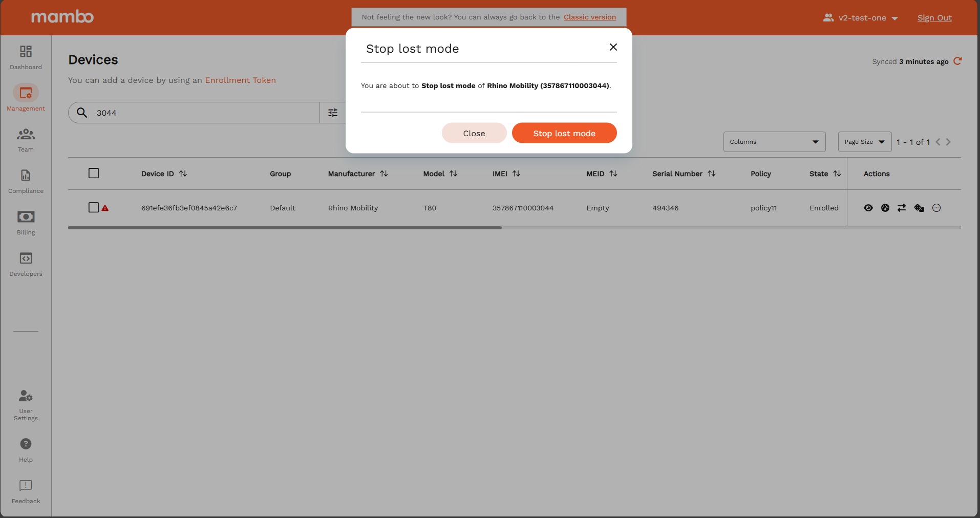
Task: Click the gauge icon in the device row
Action: (x=885, y=208)
